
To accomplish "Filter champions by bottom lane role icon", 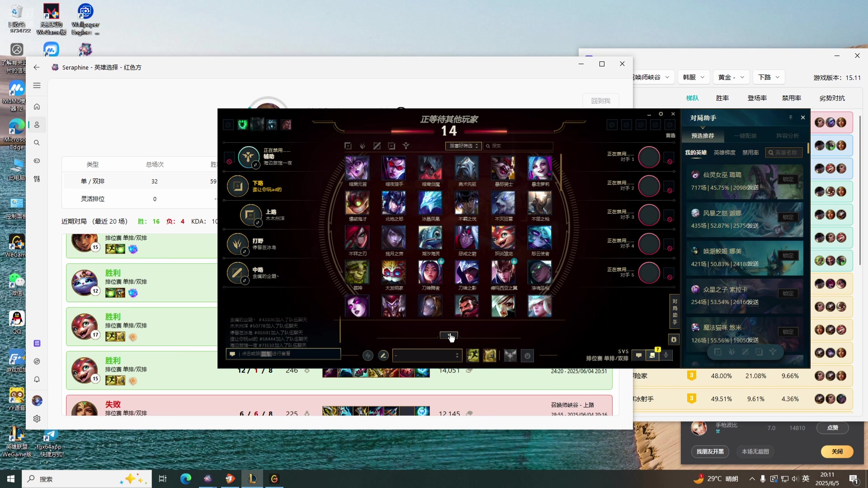I will [x=392, y=146].
